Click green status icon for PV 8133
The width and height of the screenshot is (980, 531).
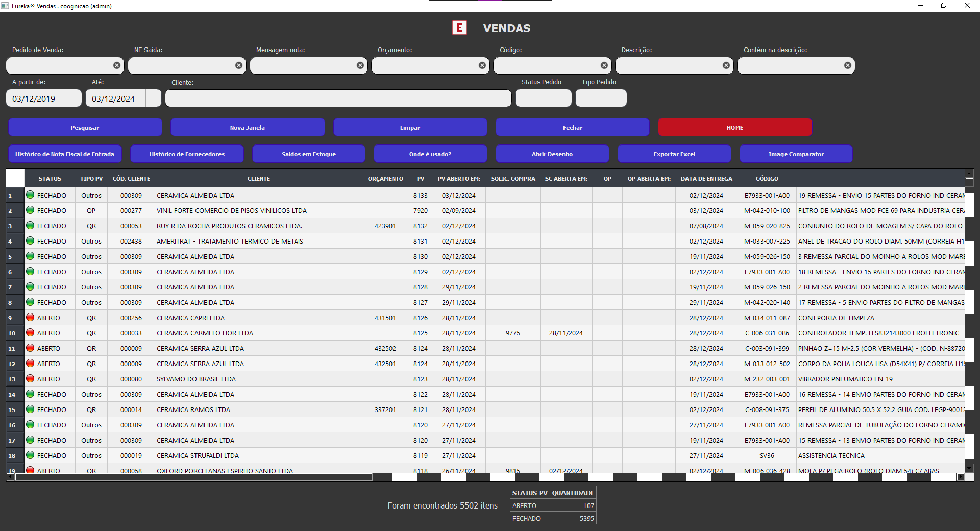(x=30, y=195)
